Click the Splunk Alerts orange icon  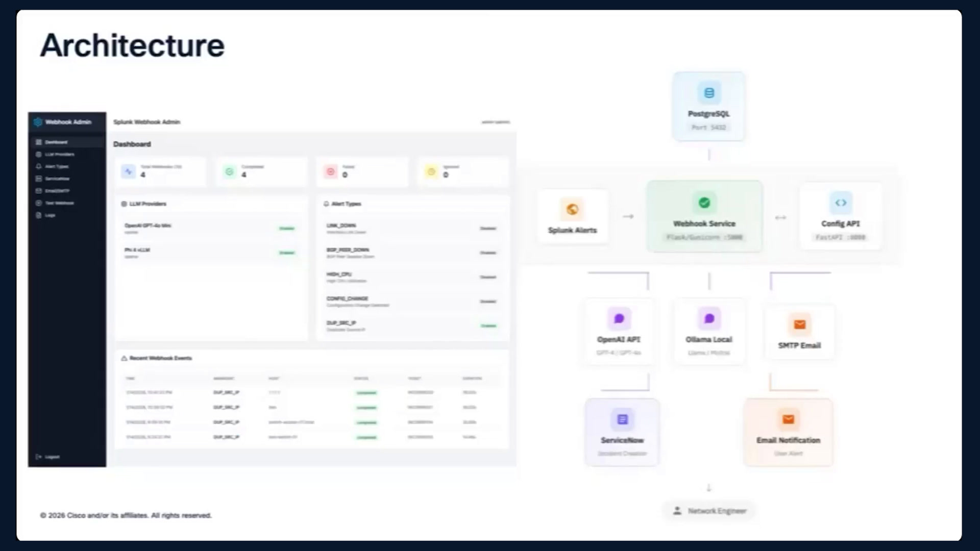[572, 209]
